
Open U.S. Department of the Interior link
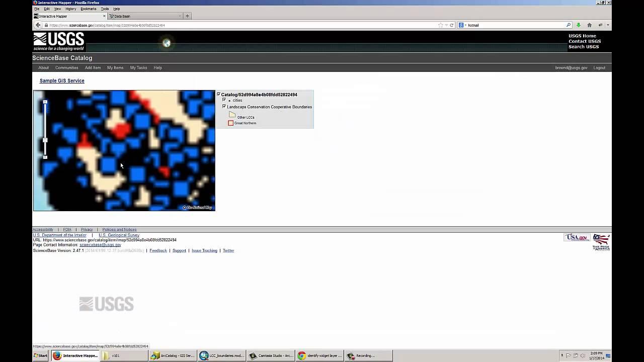60,235
